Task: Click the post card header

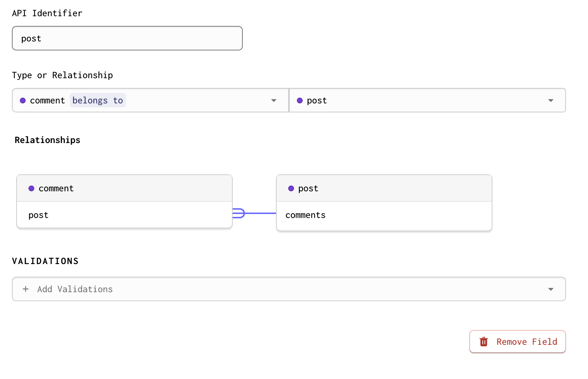Action: click(384, 188)
